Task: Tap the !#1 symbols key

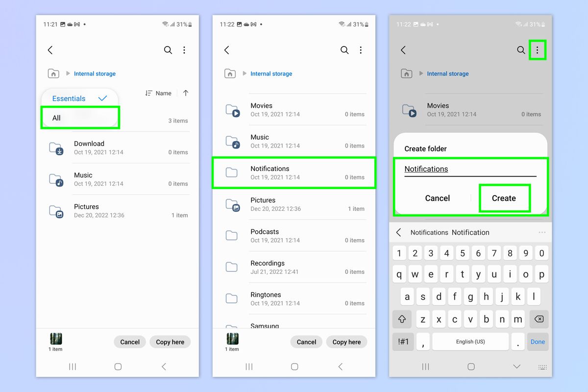Action: click(x=403, y=342)
